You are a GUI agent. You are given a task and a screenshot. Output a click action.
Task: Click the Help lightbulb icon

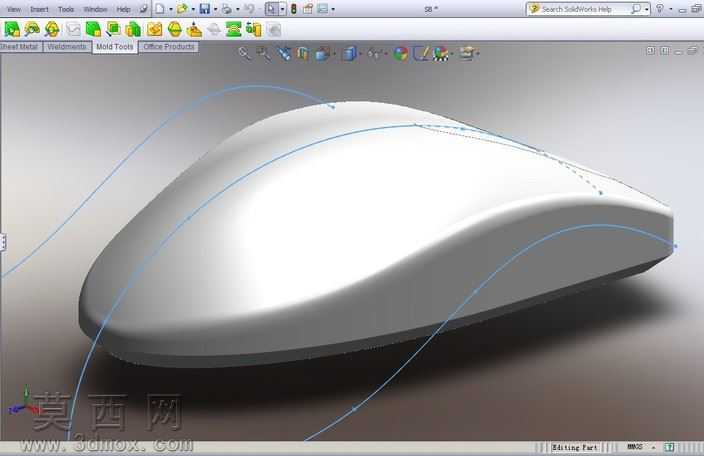pyautogui.click(x=660, y=9)
